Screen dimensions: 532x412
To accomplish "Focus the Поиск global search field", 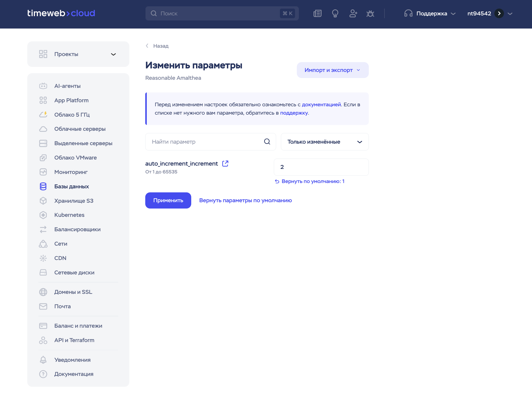I will coord(222,13).
